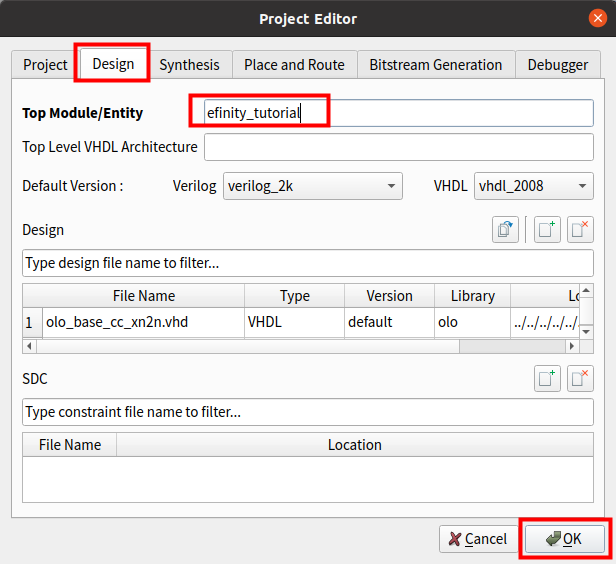Select the Design tab

point(113,64)
